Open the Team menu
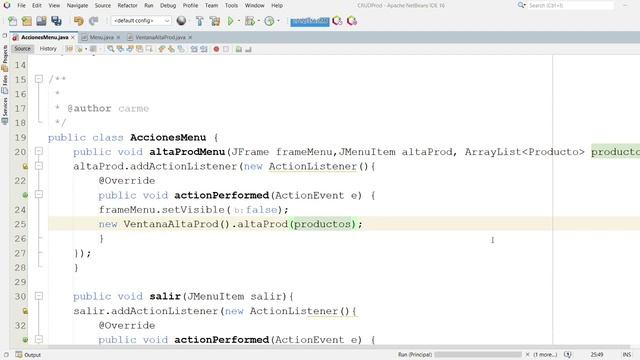The image size is (640, 360). [x=211, y=6]
